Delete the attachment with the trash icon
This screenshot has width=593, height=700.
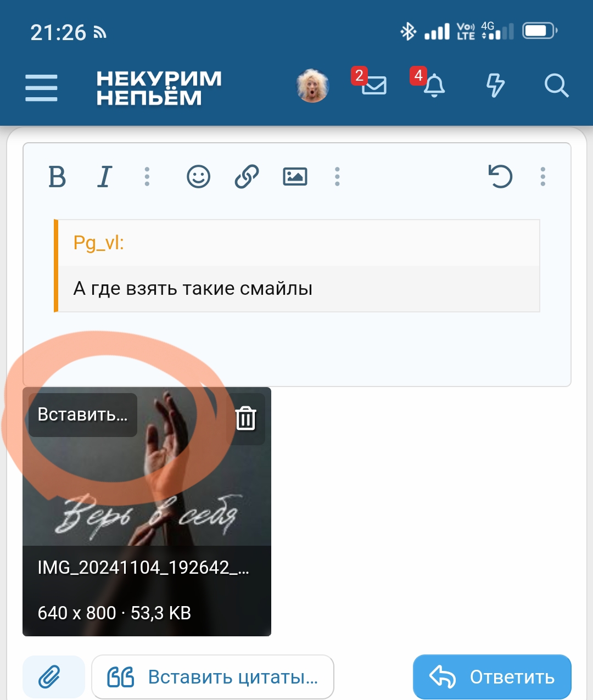pyautogui.click(x=245, y=418)
